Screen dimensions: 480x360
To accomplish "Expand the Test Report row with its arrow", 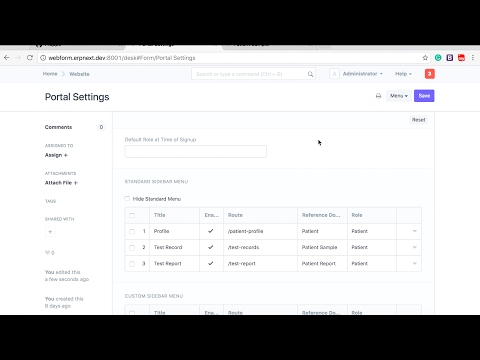I will (415, 263).
